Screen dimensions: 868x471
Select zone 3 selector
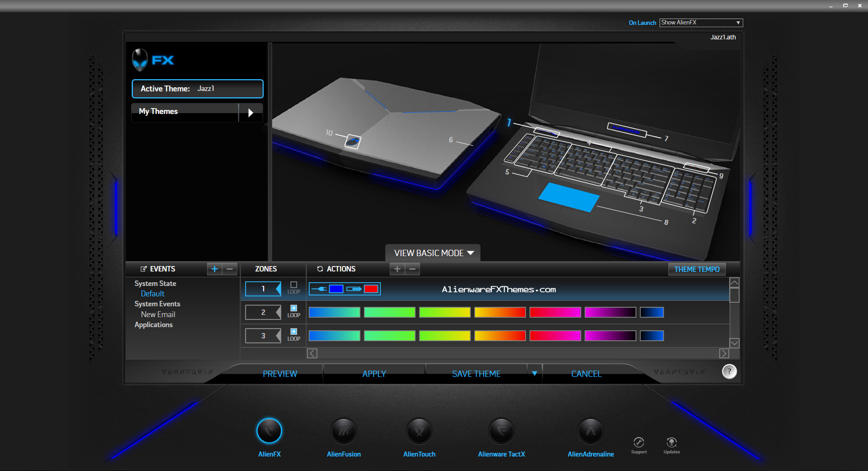point(263,336)
